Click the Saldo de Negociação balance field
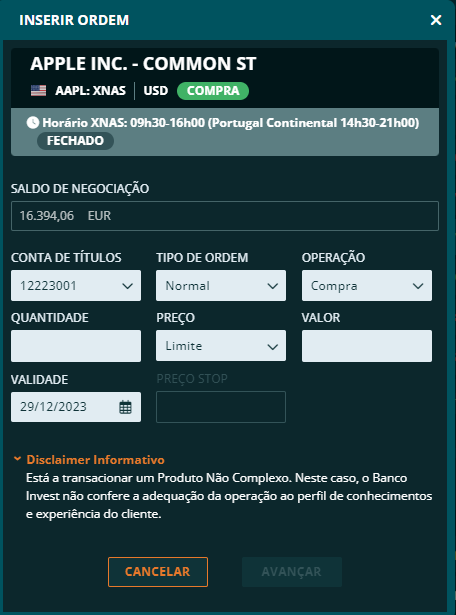Image resolution: width=456 pixels, height=615 pixels. tap(225, 216)
